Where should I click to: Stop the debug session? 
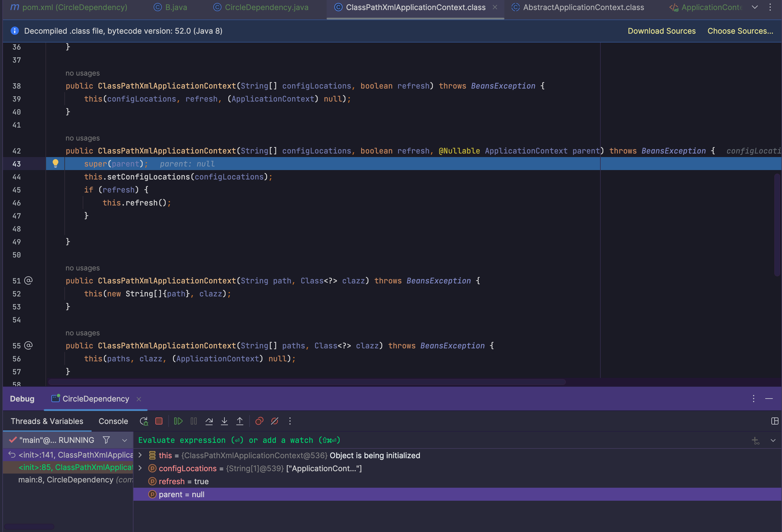[159, 421]
